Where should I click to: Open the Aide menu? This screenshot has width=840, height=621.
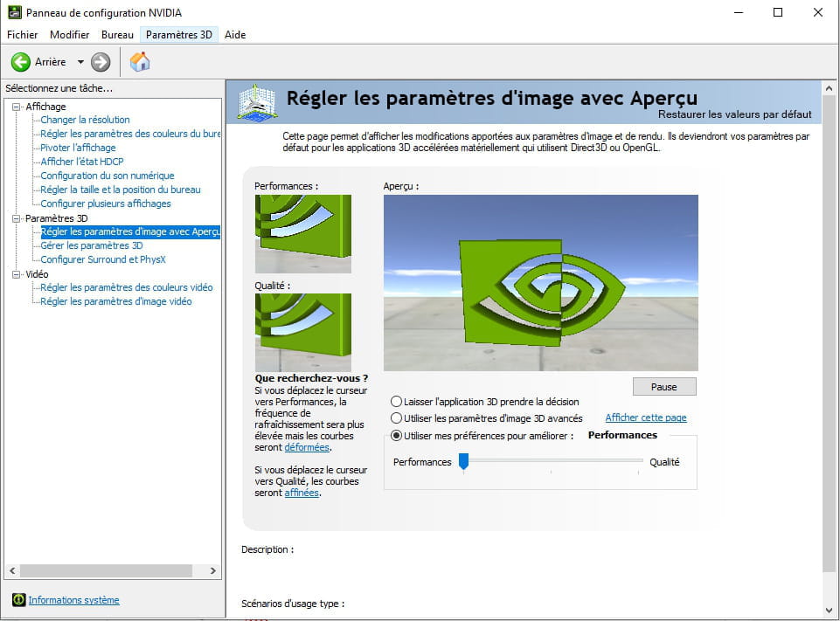(x=234, y=35)
